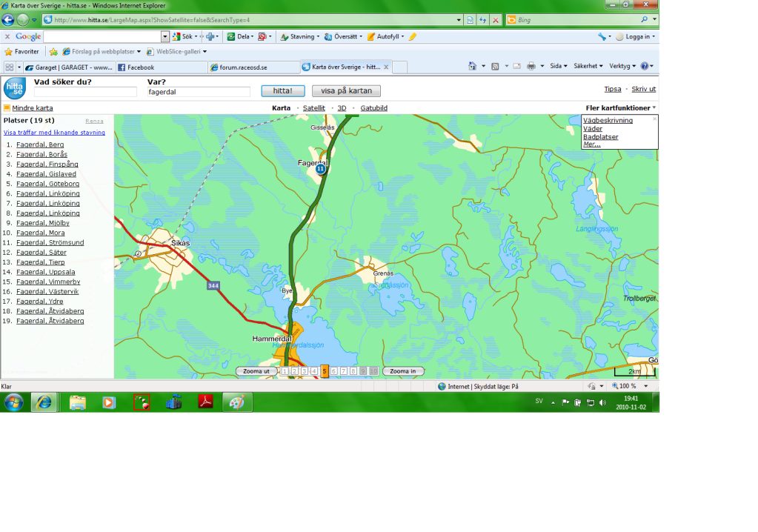Switch to the forum.raceosd.se tab
Image resolution: width=758 pixels, height=532 pixels.
(x=248, y=67)
